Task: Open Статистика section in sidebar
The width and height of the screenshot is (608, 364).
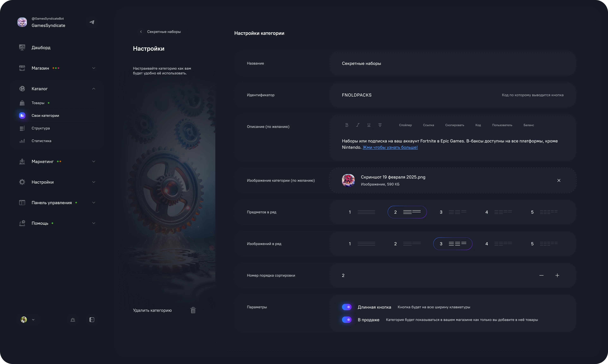Action: tap(41, 141)
